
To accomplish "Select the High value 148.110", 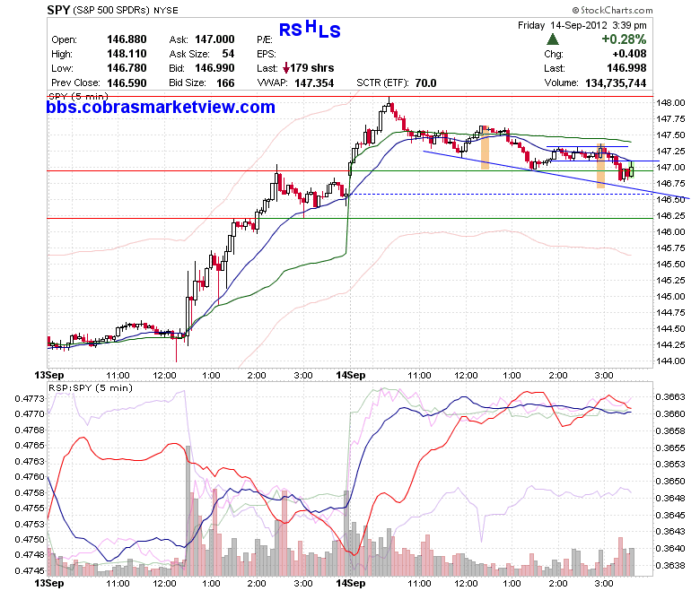I will tap(127, 54).
